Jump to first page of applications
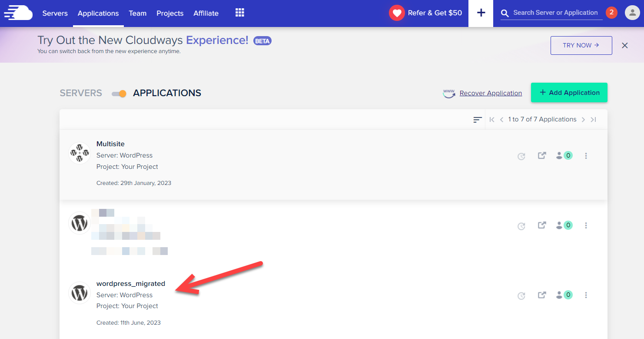 click(x=492, y=120)
